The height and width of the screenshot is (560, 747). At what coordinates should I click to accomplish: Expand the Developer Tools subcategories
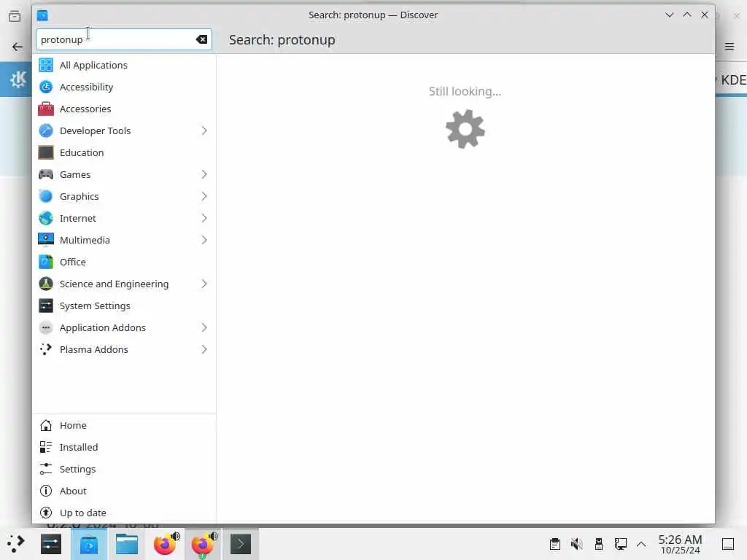tap(204, 131)
